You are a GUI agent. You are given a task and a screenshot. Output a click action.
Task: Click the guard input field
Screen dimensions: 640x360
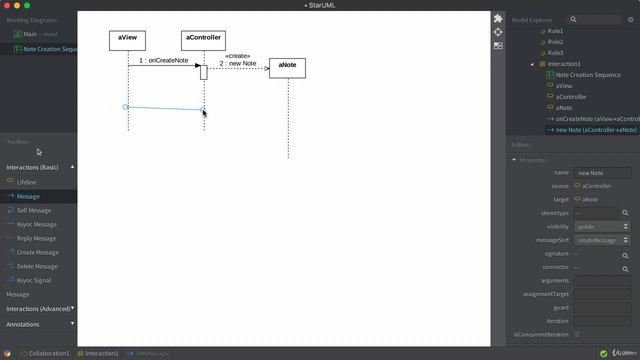click(602, 308)
